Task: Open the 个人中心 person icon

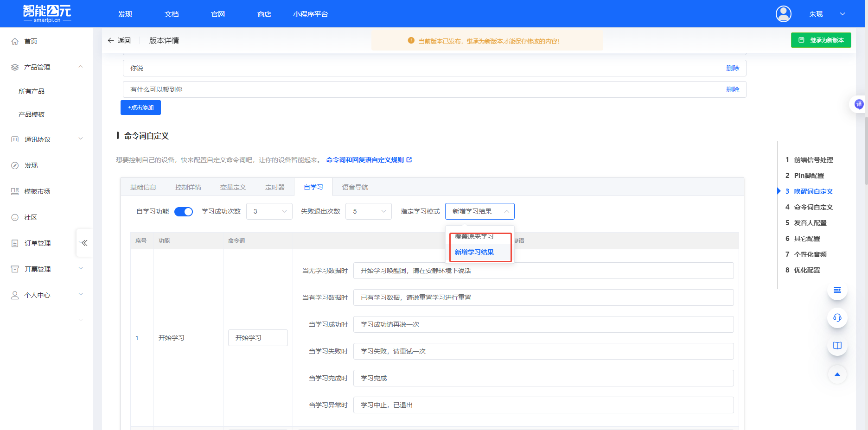Action: pos(14,295)
